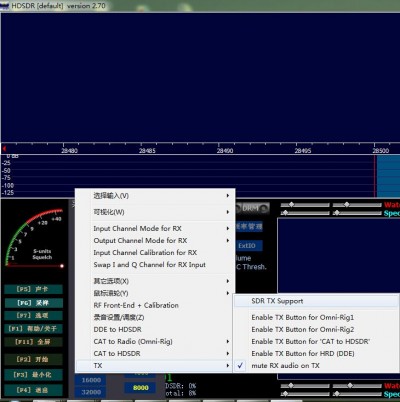The image size is (400, 402).
Task: Toggle Swap I and Q Channel for RX Input
Action: [x=149, y=265]
